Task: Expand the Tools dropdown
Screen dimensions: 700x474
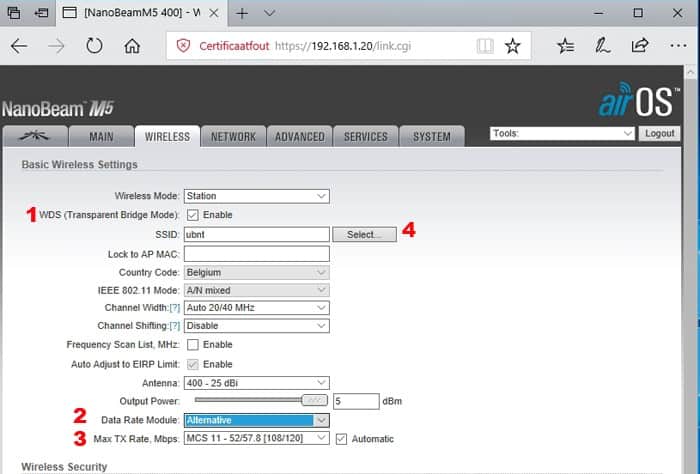Action: (x=562, y=133)
